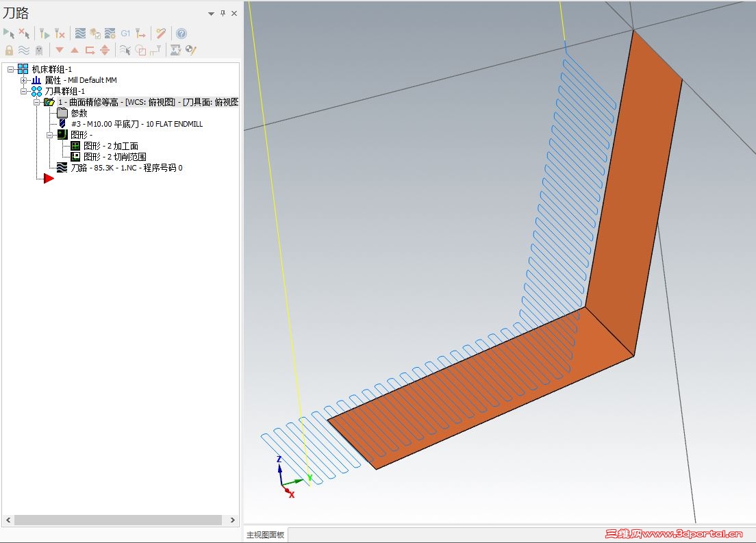Click Select all dirty operations icon
756x543 pixels.
(24, 34)
